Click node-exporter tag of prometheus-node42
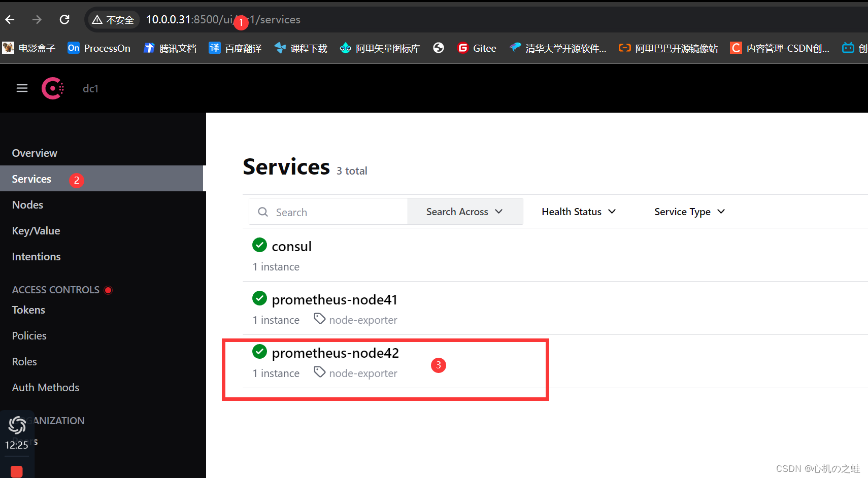The height and width of the screenshot is (478, 868). (x=363, y=373)
